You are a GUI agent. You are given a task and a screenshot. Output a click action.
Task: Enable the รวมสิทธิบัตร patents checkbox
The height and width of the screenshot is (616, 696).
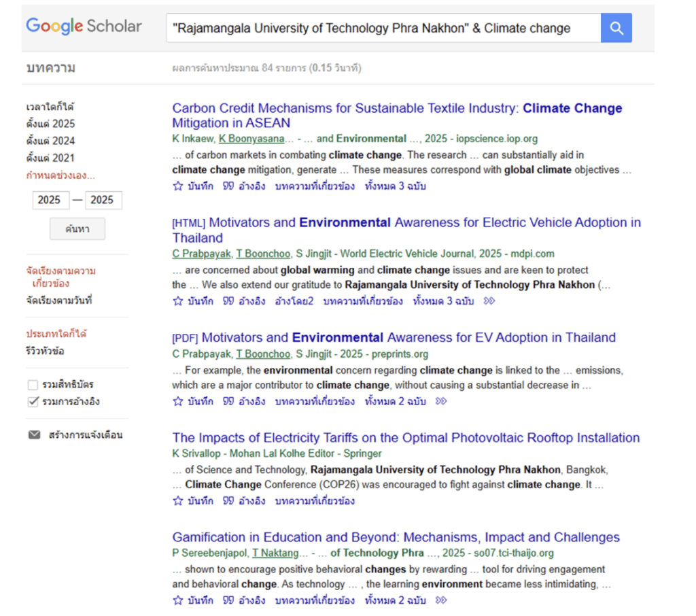coord(33,385)
